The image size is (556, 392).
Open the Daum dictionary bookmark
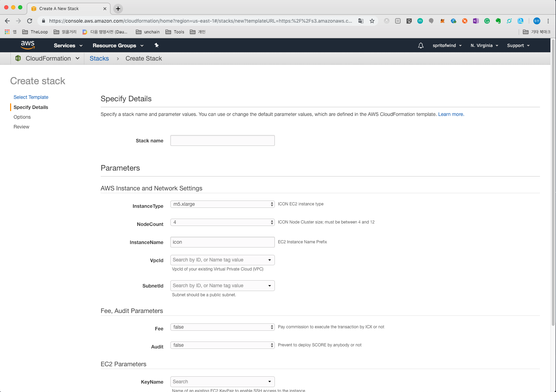tap(105, 32)
